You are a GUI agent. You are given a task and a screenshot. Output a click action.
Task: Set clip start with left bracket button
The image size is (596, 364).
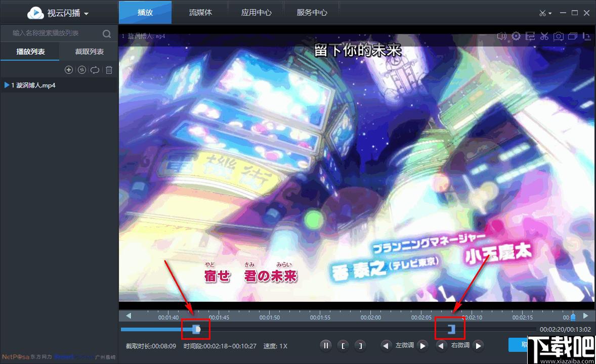[343, 346]
